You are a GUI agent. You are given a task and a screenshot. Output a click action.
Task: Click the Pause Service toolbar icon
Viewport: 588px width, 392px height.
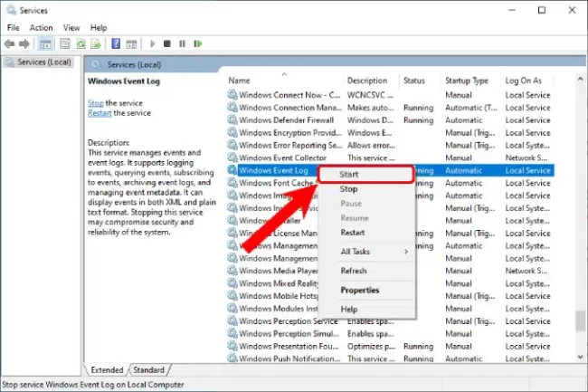(182, 43)
